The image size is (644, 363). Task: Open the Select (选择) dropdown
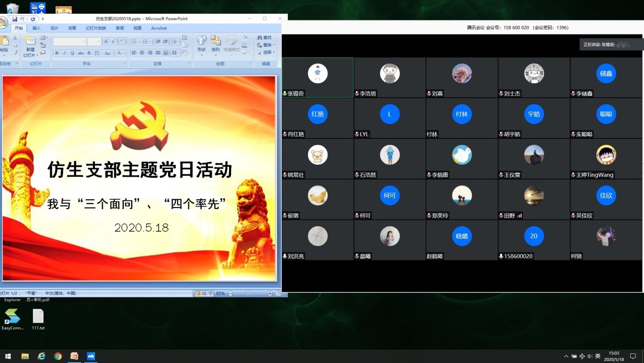[266, 52]
